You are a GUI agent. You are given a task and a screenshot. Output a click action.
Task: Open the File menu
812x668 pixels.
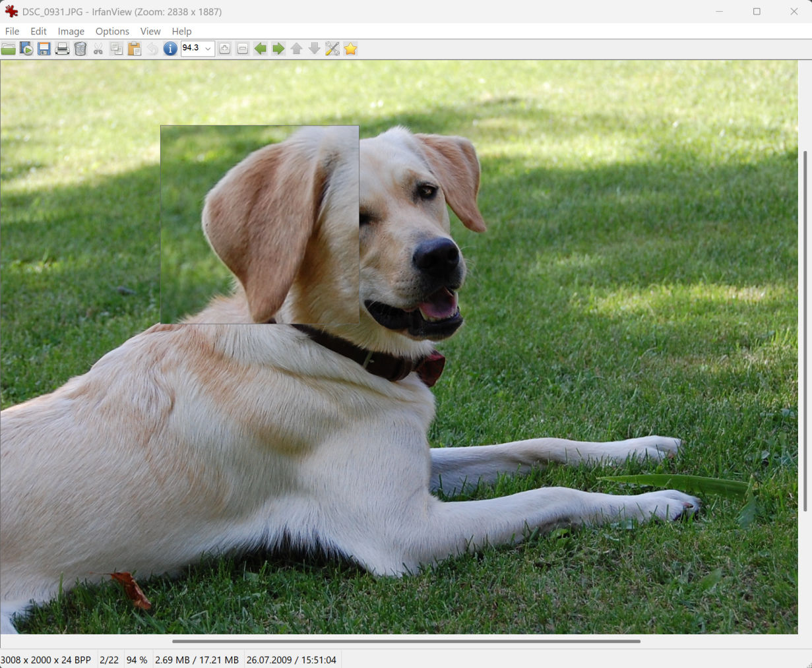[x=12, y=31]
